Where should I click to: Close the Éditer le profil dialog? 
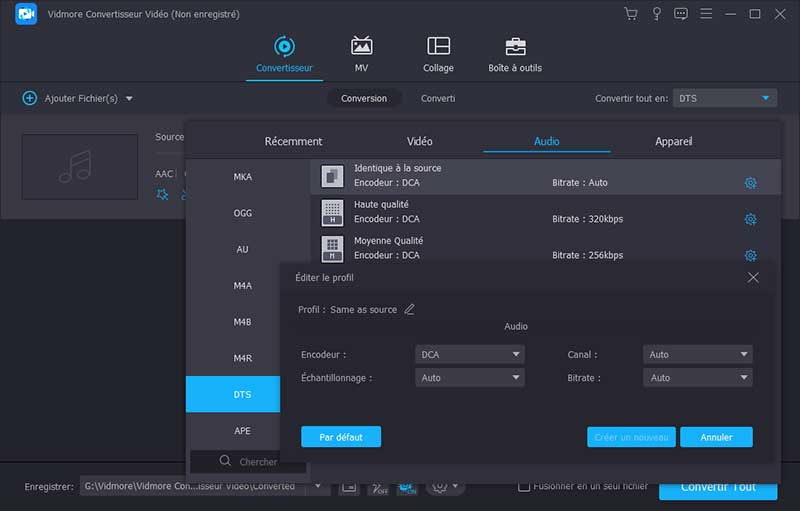753,277
